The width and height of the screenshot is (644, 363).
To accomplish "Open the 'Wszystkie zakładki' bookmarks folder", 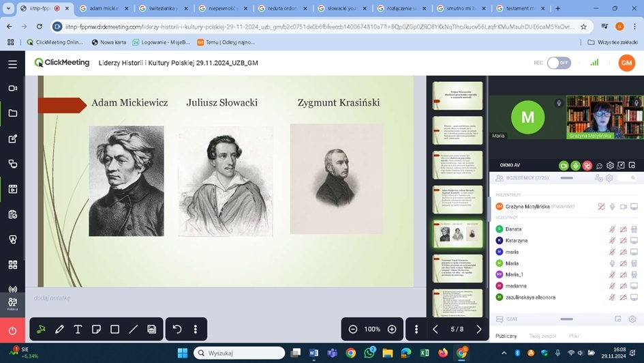I will [x=613, y=42].
